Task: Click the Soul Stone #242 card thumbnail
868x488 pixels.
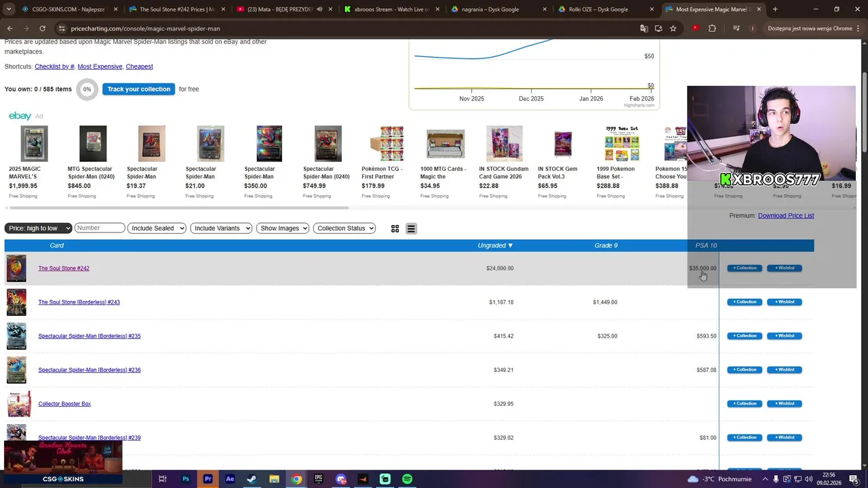Action: coord(16,268)
